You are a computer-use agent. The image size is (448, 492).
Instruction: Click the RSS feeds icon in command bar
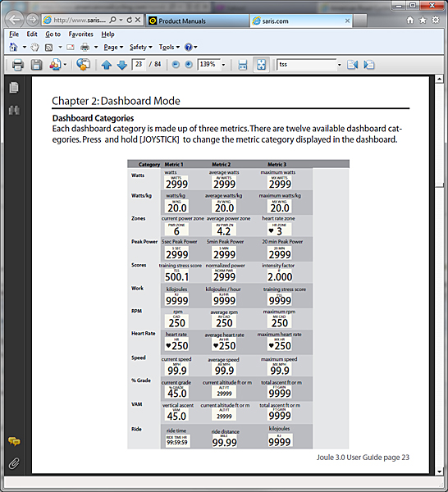49,48
